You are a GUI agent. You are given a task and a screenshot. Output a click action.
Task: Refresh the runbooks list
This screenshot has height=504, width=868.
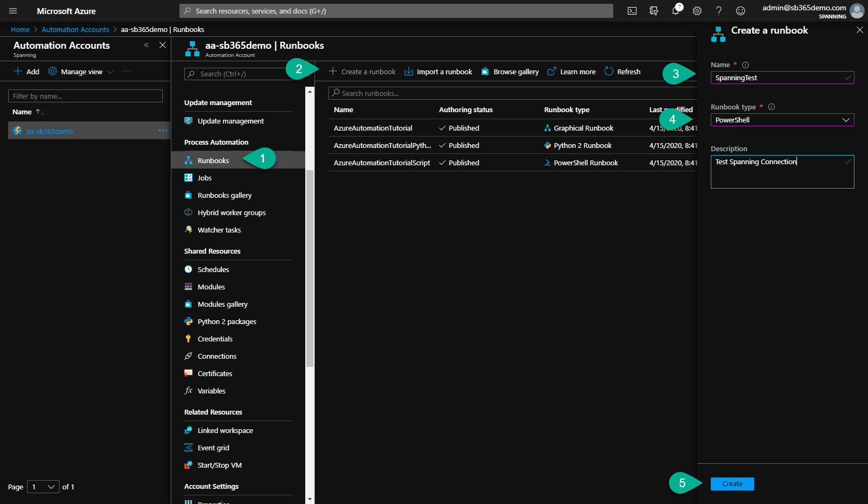click(x=622, y=72)
